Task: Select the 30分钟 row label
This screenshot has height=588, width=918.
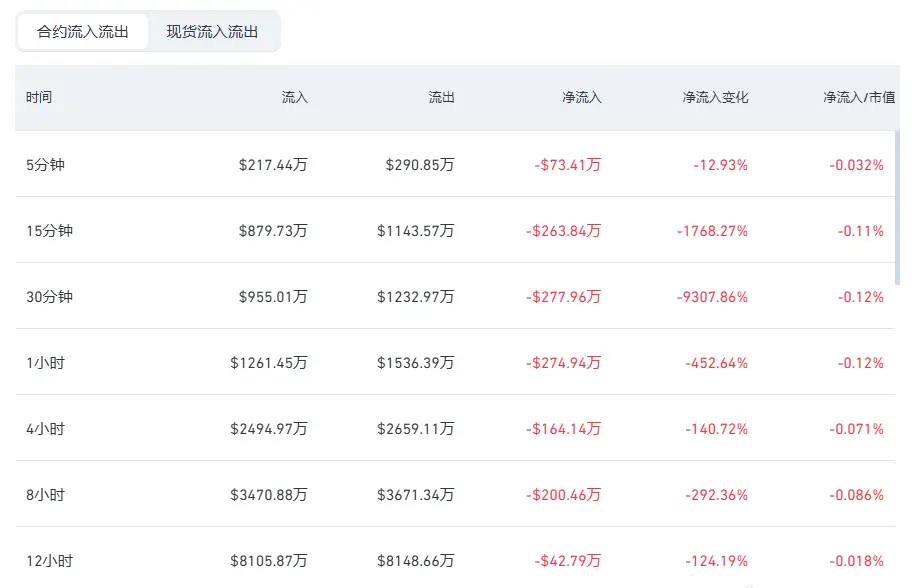Action: coord(49,297)
